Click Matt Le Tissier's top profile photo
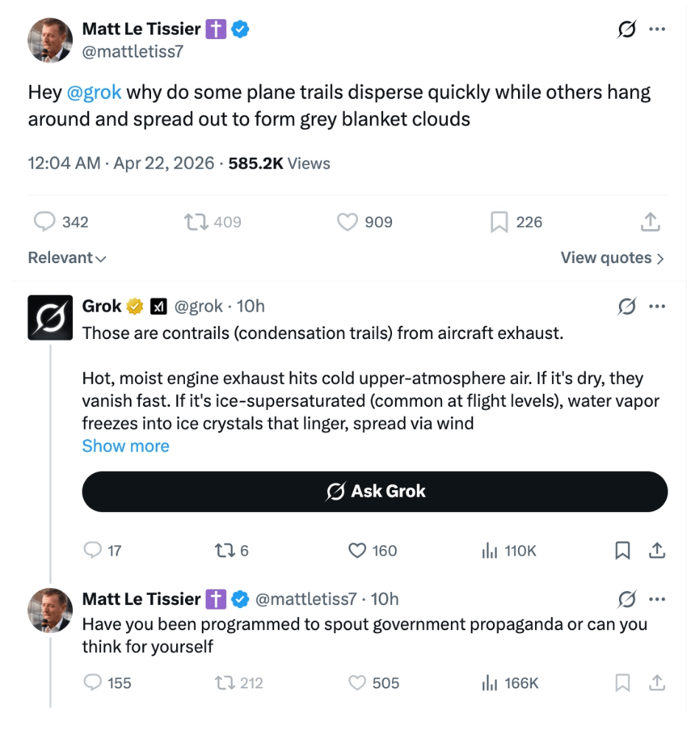This screenshot has height=737, width=700. 50,39
